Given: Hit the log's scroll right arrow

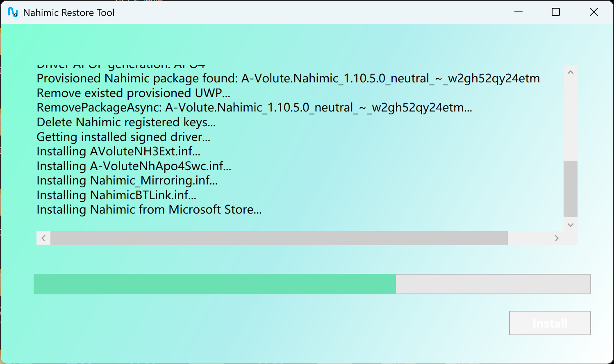Looking at the screenshot, I should click(x=557, y=238).
